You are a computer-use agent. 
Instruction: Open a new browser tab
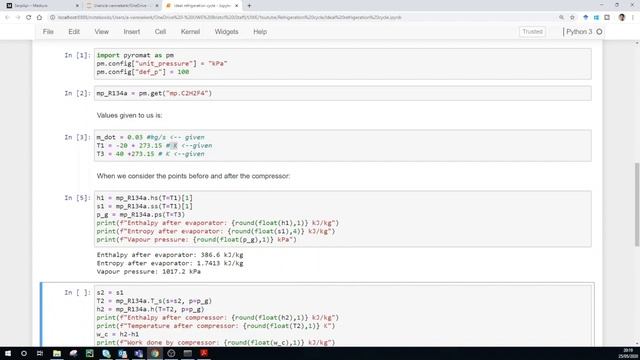click(x=249, y=6)
